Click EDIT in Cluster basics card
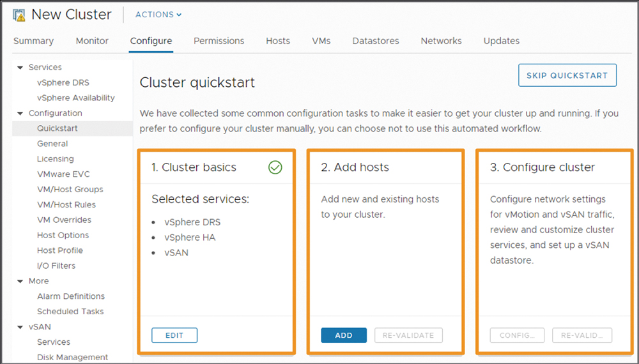Image resolution: width=639 pixels, height=364 pixels. coord(174,335)
